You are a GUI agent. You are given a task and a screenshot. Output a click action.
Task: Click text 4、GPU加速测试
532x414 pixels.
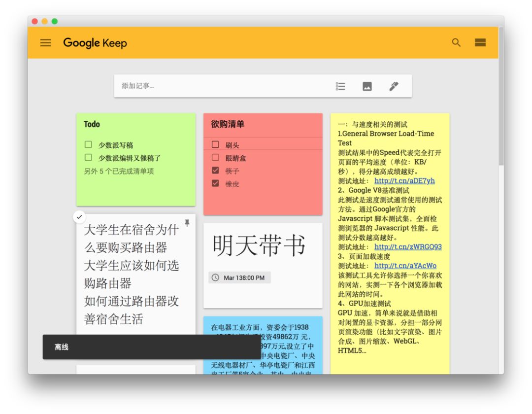point(365,304)
